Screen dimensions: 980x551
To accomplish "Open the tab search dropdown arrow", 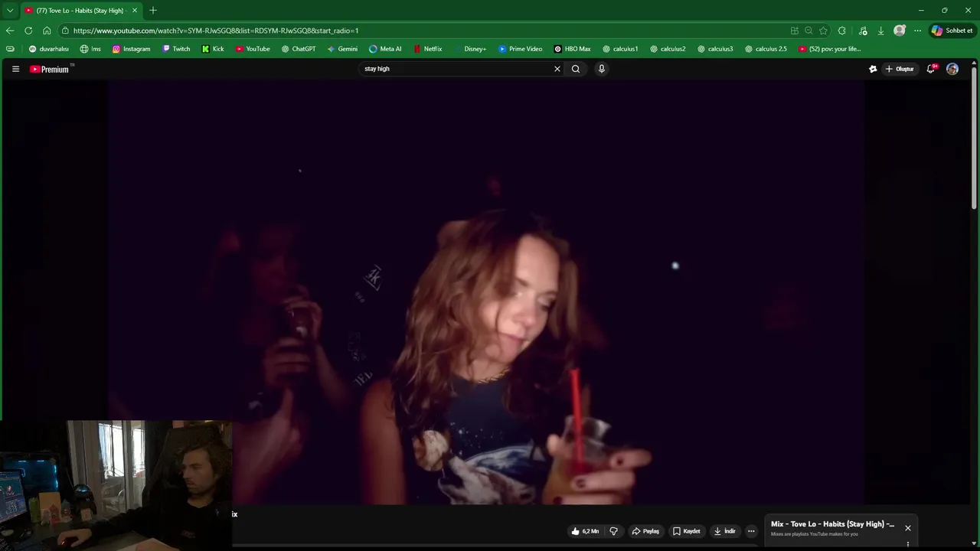I will coord(10,11).
